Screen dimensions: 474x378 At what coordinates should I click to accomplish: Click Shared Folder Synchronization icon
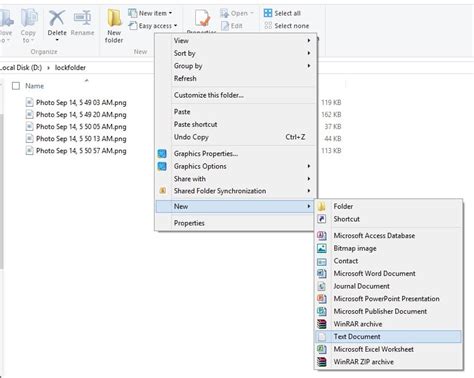click(163, 191)
